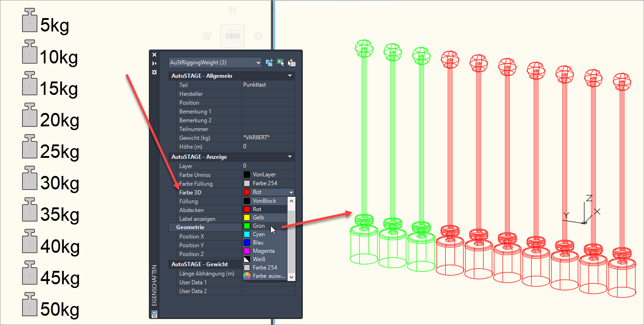This screenshot has width=644, height=325.
Task: Open the Farbe 3D dropdown arrow
Action: coord(291,192)
